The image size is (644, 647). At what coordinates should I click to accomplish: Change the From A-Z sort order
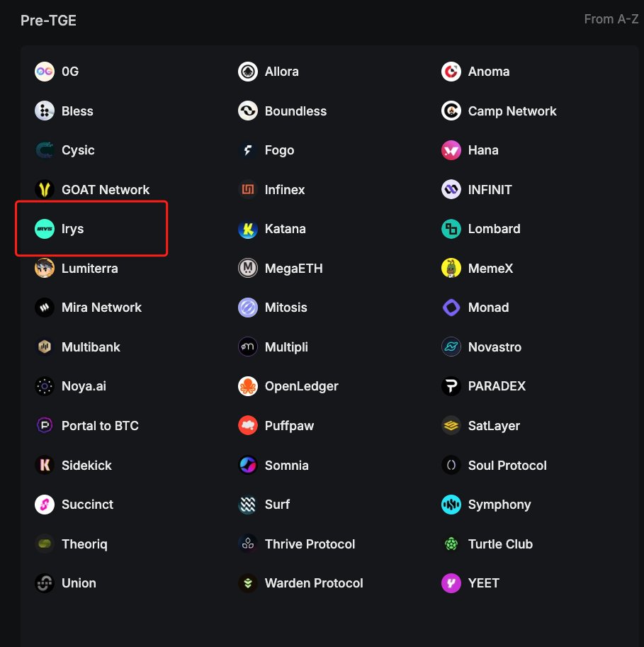point(611,19)
